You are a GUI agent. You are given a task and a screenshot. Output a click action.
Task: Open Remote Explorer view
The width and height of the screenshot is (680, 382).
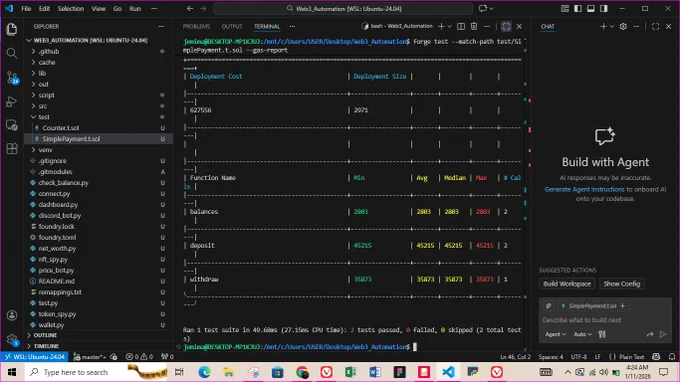click(x=12, y=125)
